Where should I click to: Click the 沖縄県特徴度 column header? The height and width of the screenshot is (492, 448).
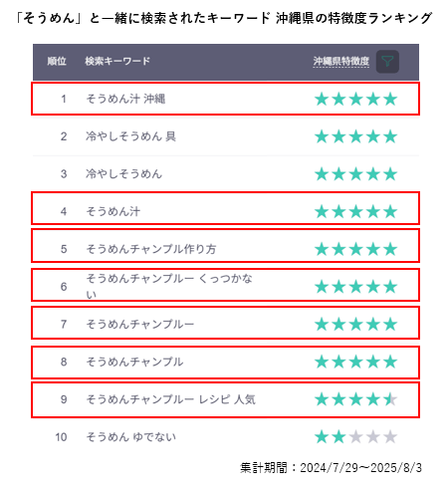[341, 62]
